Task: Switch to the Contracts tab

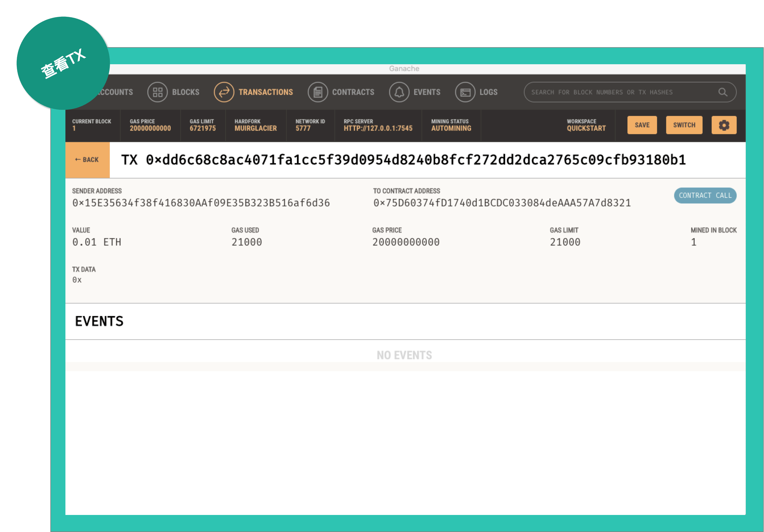Action: pos(341,92)
